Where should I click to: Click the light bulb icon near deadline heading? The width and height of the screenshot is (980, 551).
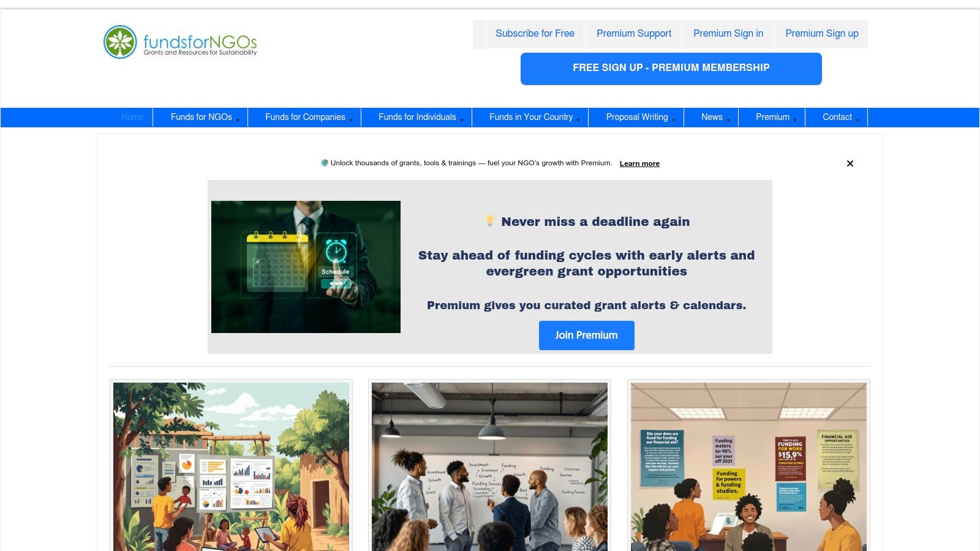tap(490, 220)
